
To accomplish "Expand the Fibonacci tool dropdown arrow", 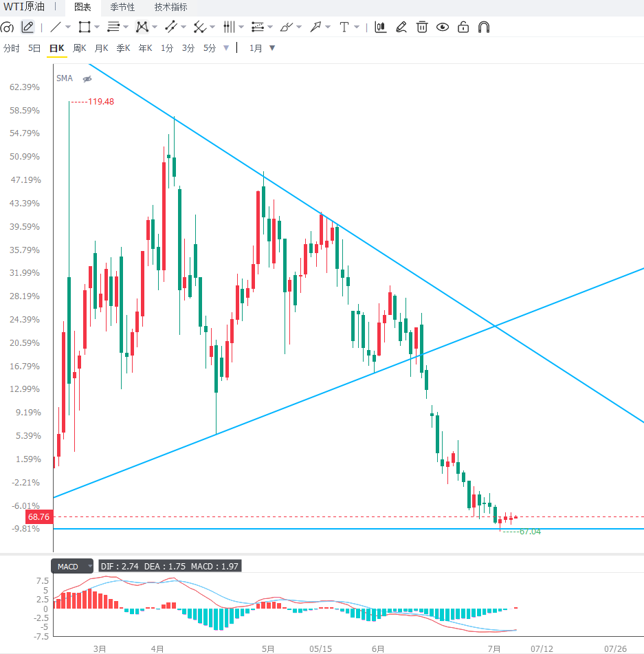I will [x=270, y=27].
